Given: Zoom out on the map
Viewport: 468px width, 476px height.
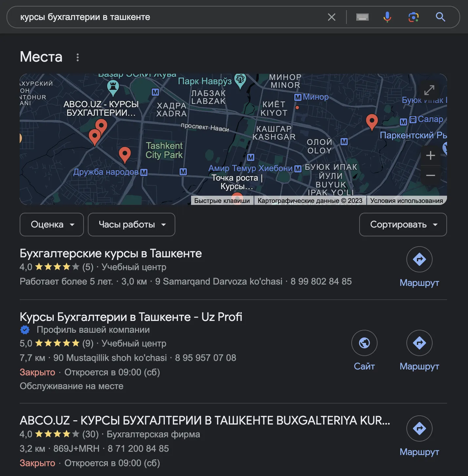Looking at the screenshot, I should pyautogui.click(x=431, y=175).
